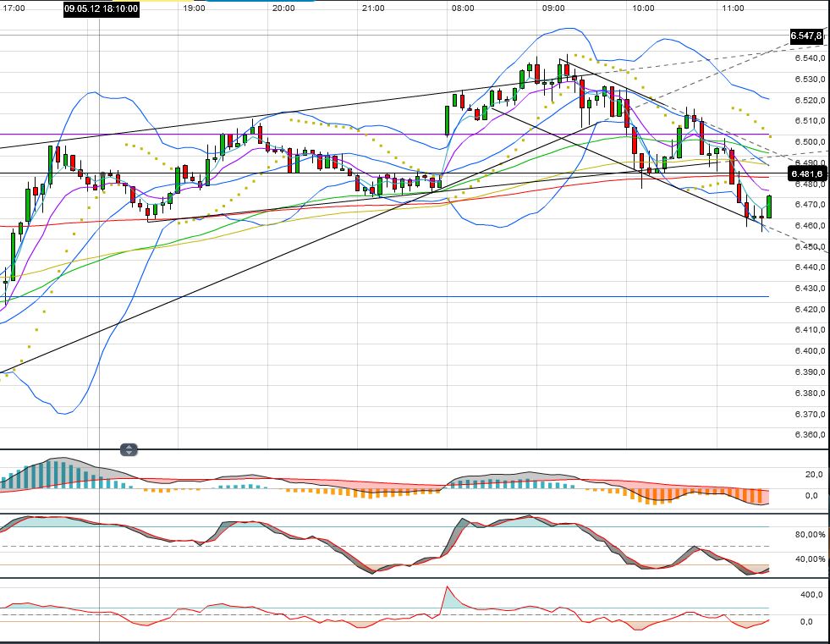This screenshot has height=644, width=830.
Task: Click the 6.430,0 price axis label
Action: coord(810,288)
